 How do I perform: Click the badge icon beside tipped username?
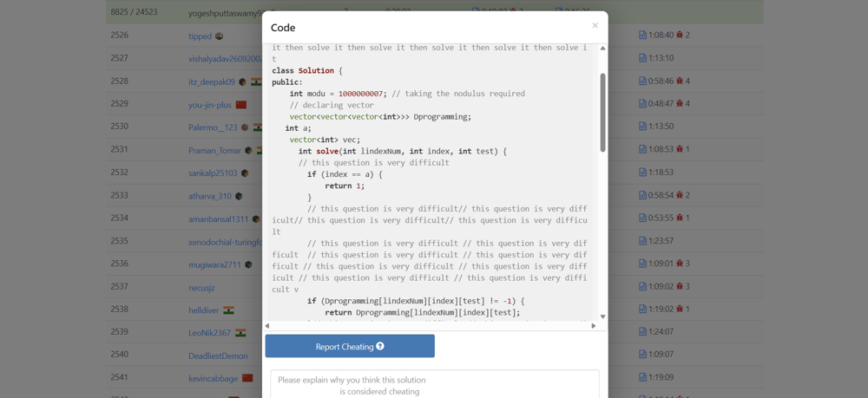click(219, 36)
